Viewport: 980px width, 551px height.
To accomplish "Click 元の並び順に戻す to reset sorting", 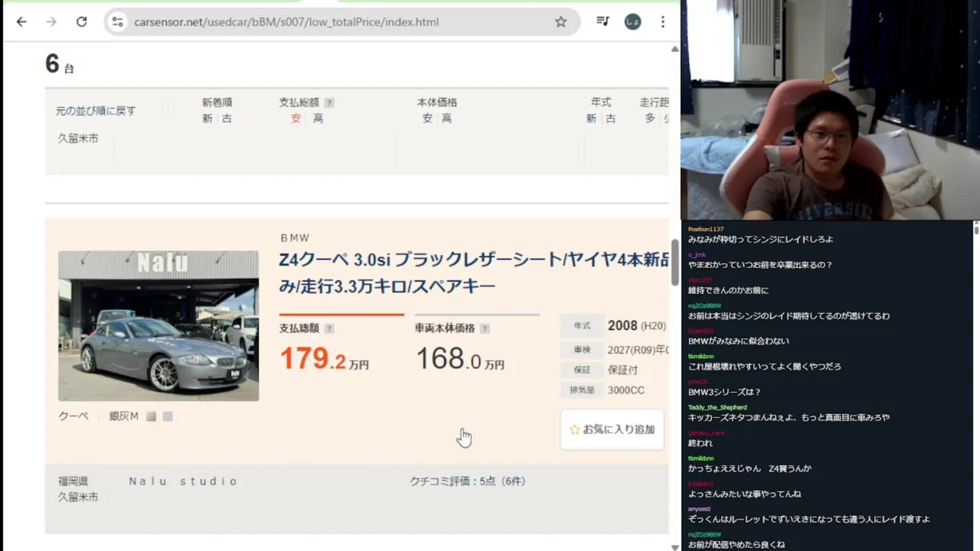I will (96, 111).
